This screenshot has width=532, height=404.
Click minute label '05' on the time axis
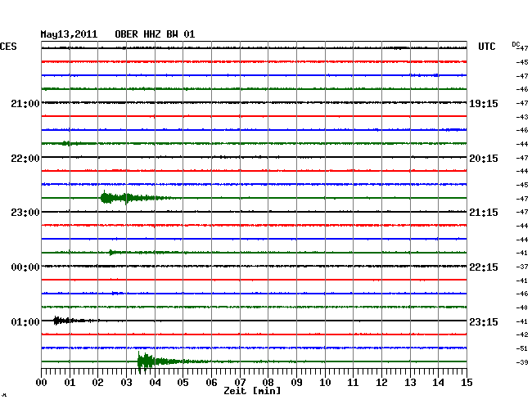[x=183, y=383]
